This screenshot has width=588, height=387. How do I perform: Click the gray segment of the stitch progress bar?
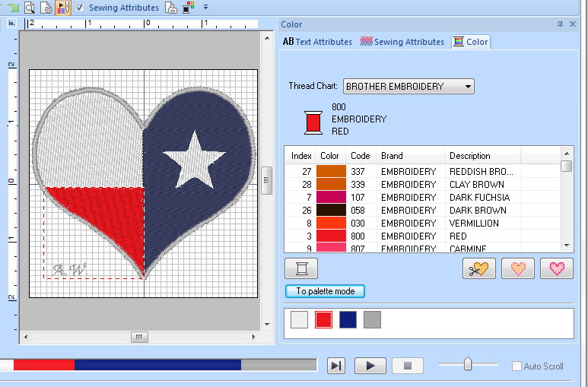tap(279, 365)
